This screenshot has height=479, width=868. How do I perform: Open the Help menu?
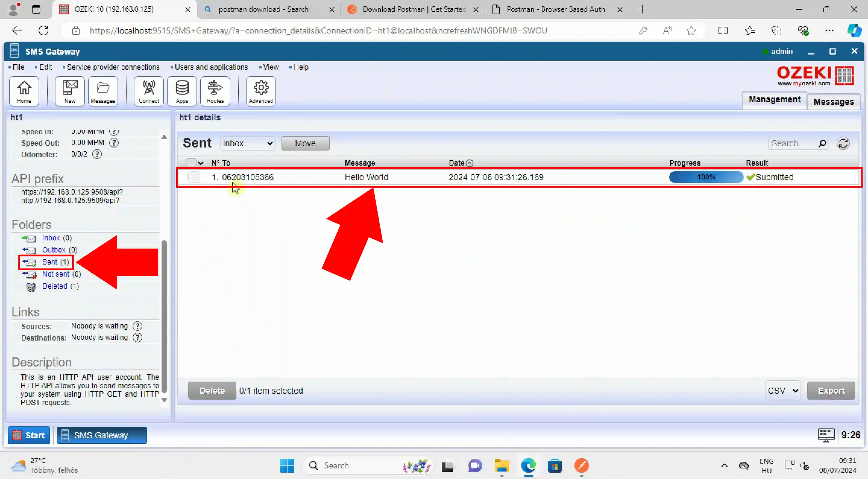pos(300,67)
